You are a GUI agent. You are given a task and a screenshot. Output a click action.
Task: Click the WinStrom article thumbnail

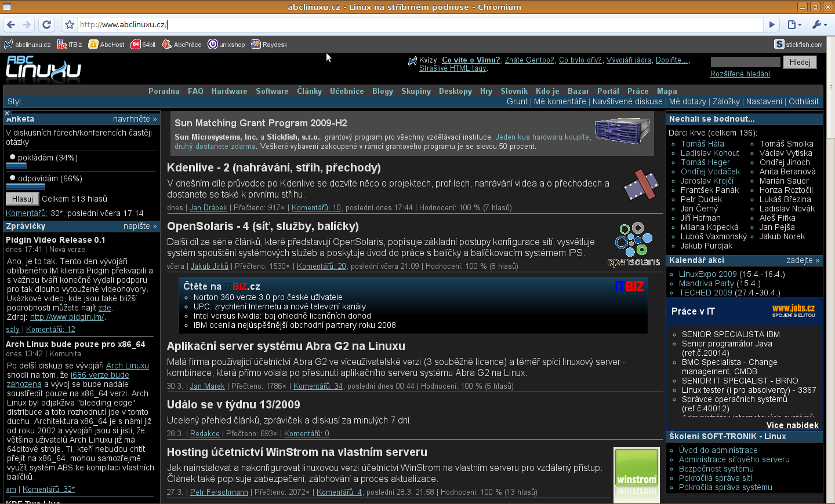click(637, 475)
